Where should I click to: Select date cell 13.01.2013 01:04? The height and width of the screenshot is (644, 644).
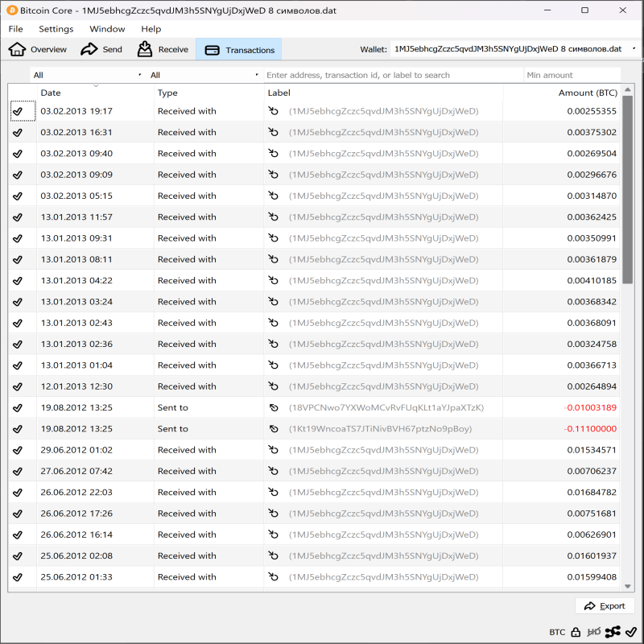tap(76, 365)
